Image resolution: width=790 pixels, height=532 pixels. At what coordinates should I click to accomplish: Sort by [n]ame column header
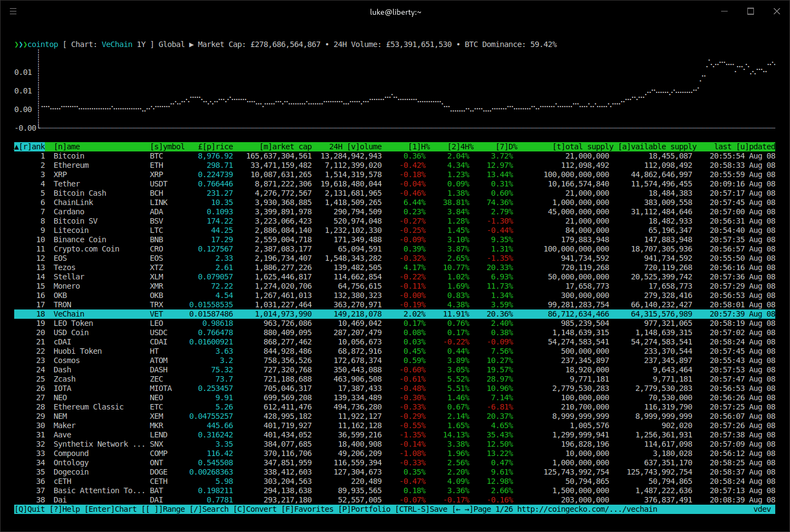coord(67,147)
